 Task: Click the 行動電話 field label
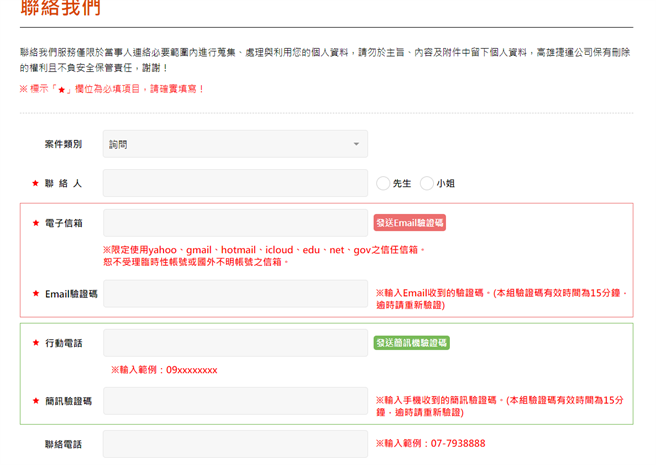point(64,343)
